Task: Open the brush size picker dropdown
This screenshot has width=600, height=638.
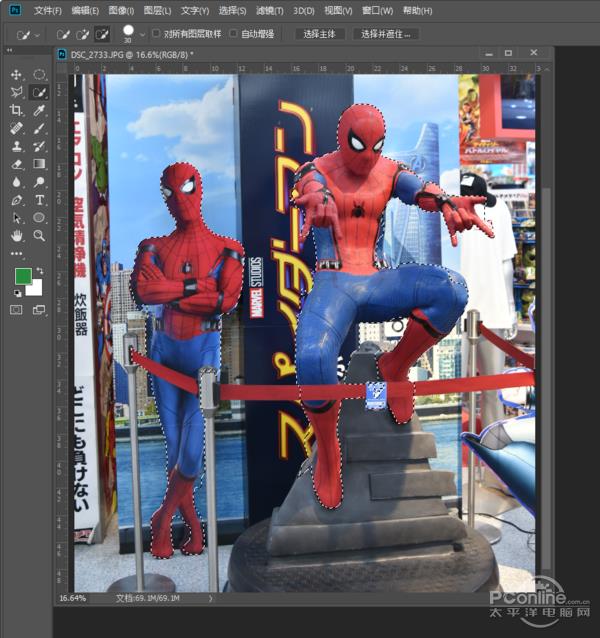Action: click(142, 35)
